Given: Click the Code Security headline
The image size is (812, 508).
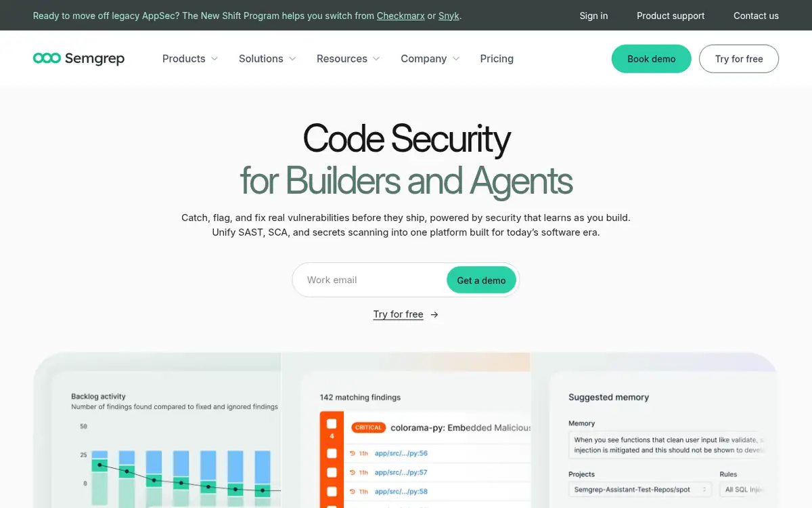Looking at the screenshot, I should point(406,139).
